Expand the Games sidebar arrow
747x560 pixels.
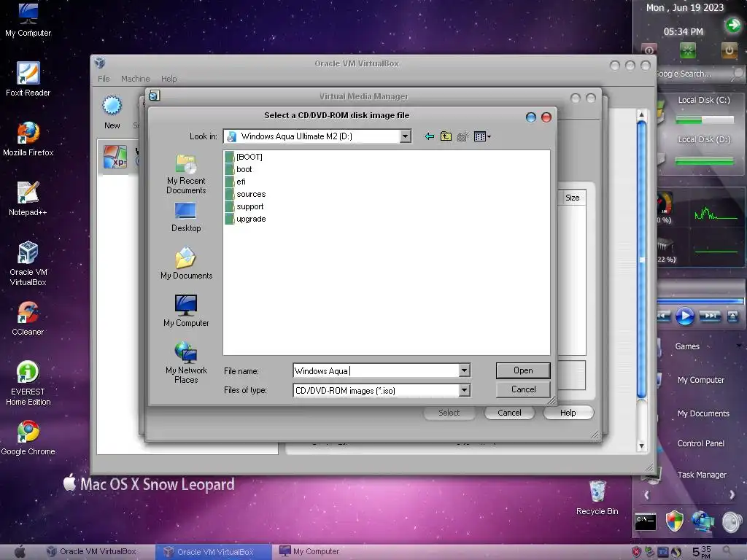(x=739, y=346)
